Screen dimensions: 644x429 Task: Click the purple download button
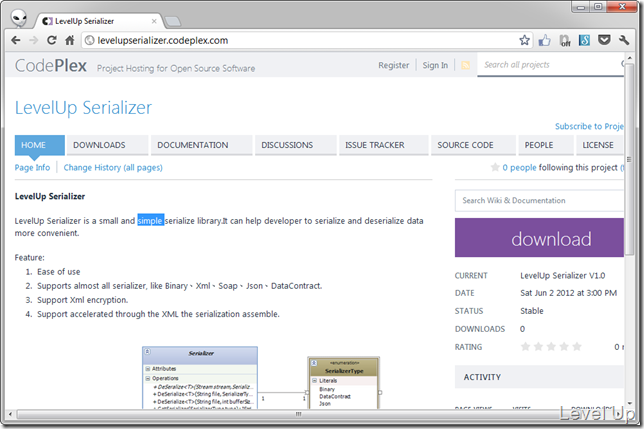(539, 238)
